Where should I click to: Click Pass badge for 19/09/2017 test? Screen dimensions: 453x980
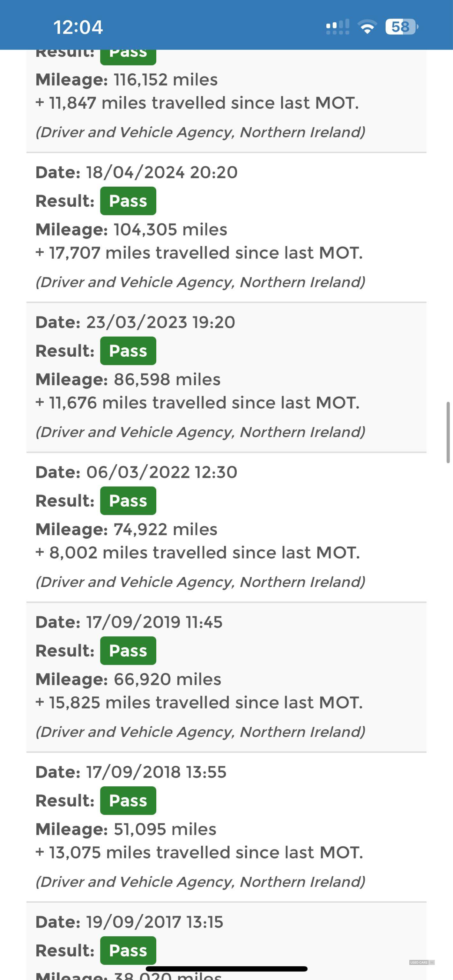(x=128, y=950)
